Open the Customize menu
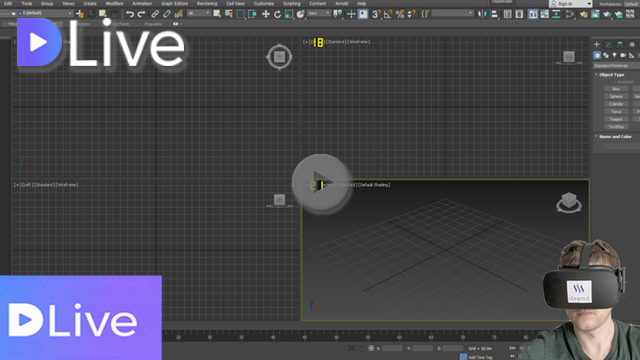640x360 pixels. coord(264,4)
